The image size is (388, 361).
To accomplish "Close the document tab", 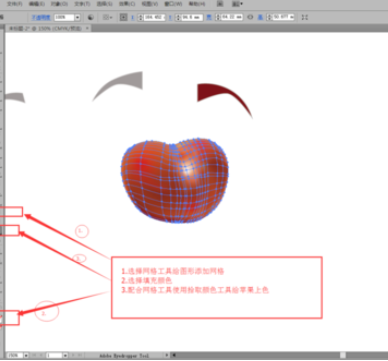I will (x=88, y=29).
